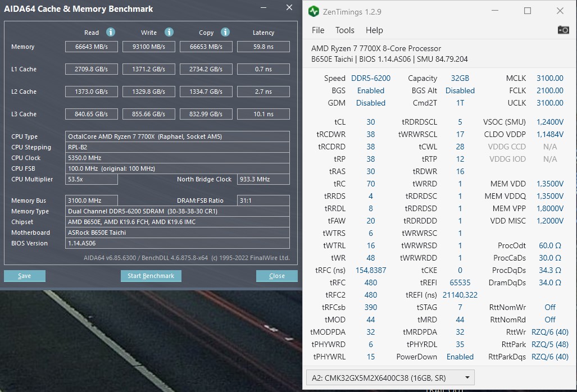Click the tWRWRSCL value 17
Image resolution: width=577 pixels, height=392 pixels.
460,135
